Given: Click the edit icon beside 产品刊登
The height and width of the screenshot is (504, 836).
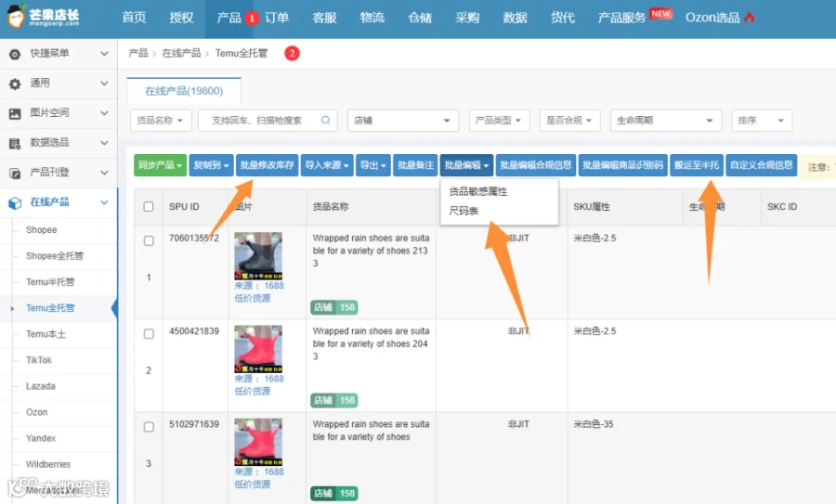Looking at the screenshot, I should click(x=15, y=174).
